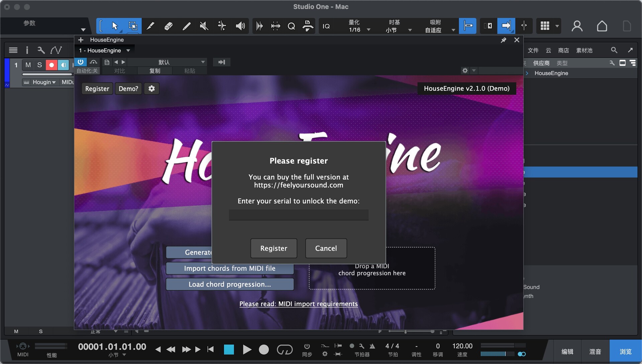Screen dimensions: 642x364
Task: Open grid icon dropdown arrow
Action: point(557,26)
